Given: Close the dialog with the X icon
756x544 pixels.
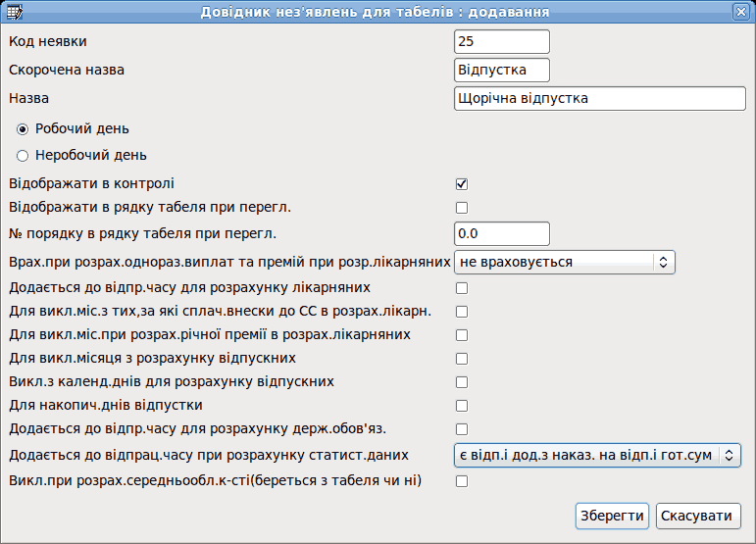Looking at the screenshot, I should (740, 12).
